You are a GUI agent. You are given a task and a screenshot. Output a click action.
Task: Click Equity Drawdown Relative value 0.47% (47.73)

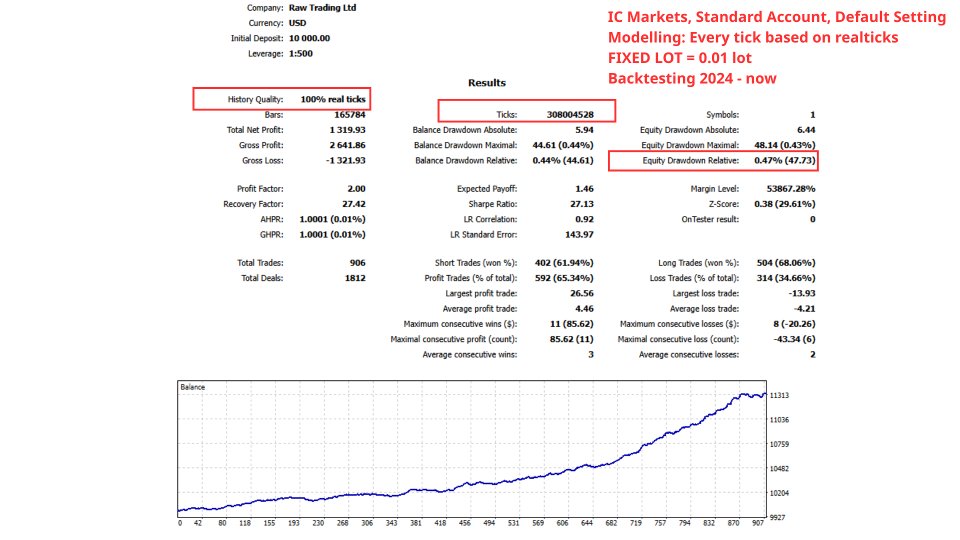point(785,161)
